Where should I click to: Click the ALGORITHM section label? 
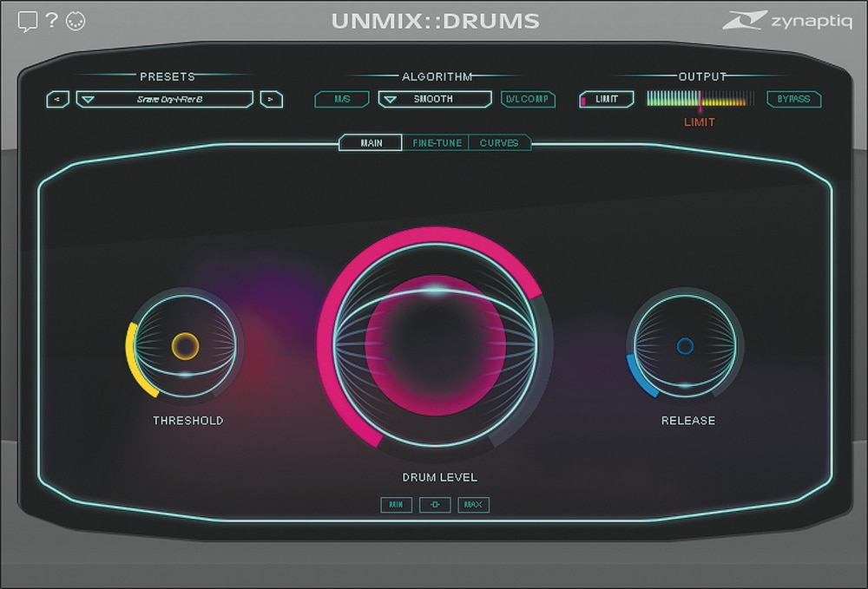coord(437,76)
